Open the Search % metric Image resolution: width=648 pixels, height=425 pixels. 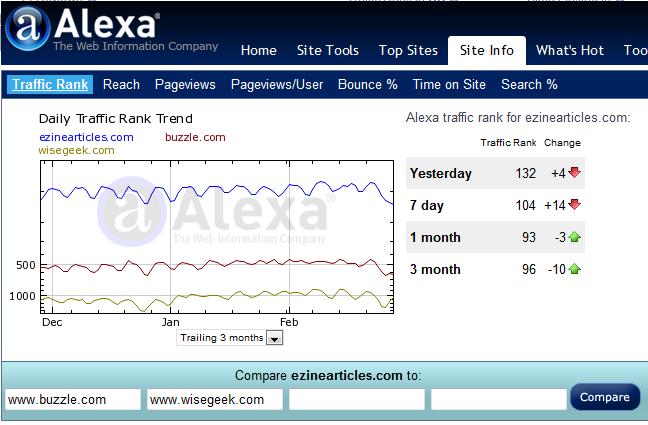coord(529,84)
